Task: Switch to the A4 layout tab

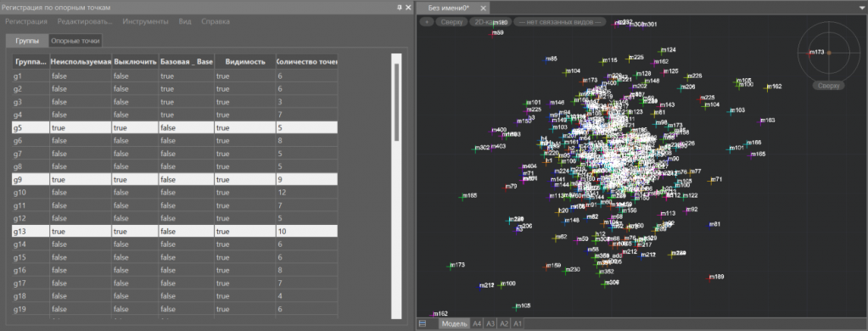Action: [477, 323]
